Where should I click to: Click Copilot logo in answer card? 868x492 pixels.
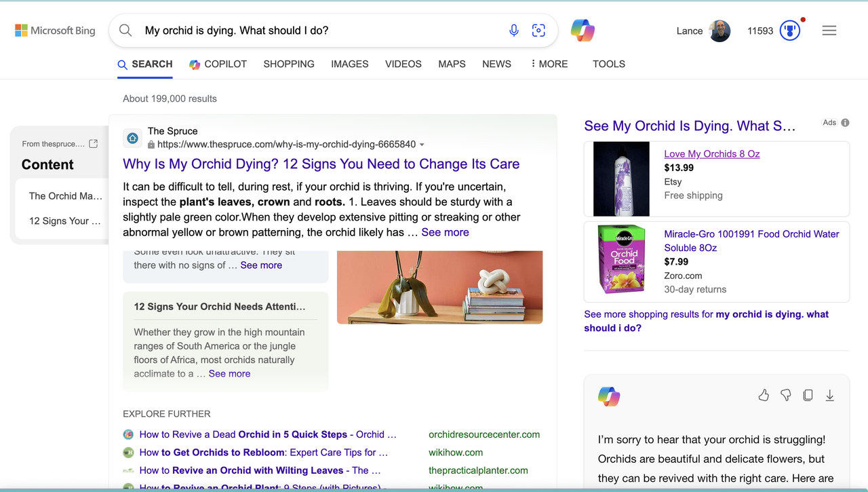pos(609,396)
